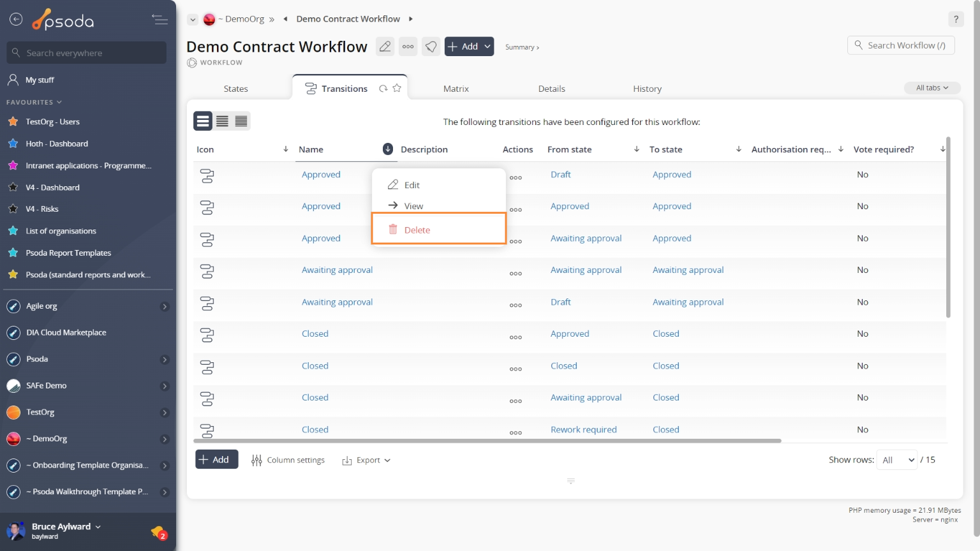Image resolution: width=980 pixels, height=551 pixels.
Task: Click notifications badge icon showing 2
Action: pyautogui.click(x=159, y=533)
